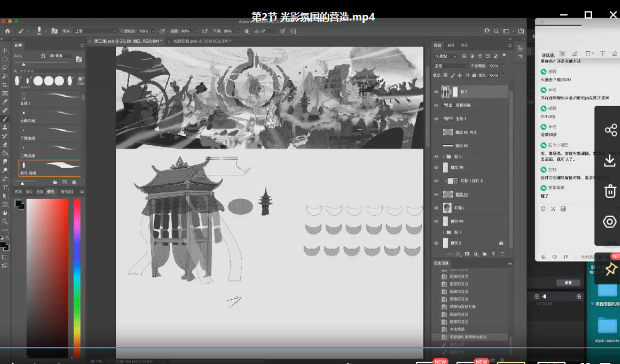
Task: Select the Eraser tool
Action: [5, 144]
